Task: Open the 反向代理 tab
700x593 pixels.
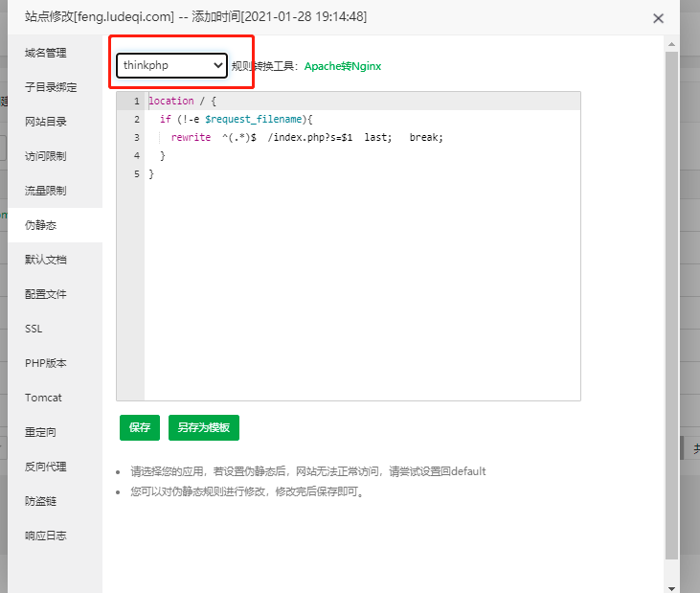Action: pyautogui.click(x=46, y=467)
